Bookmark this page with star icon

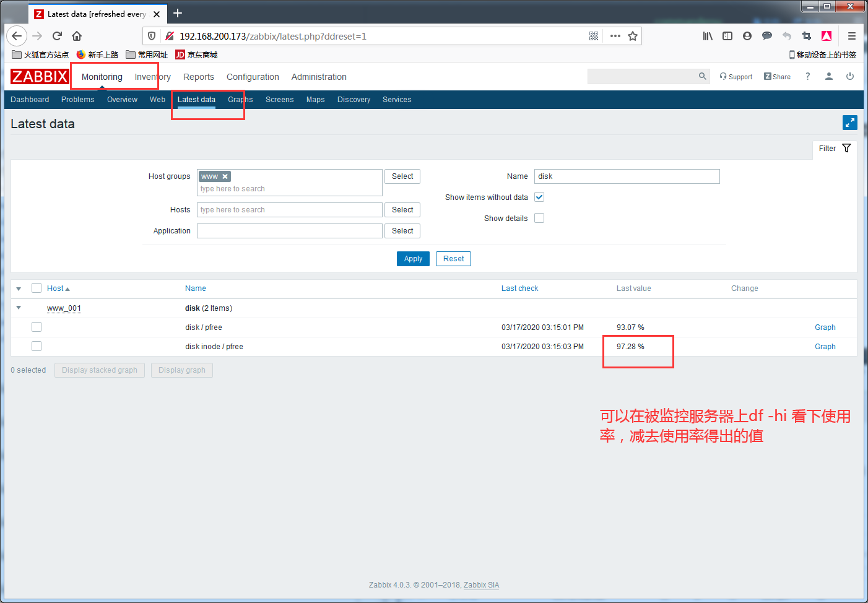coord(633,36)
